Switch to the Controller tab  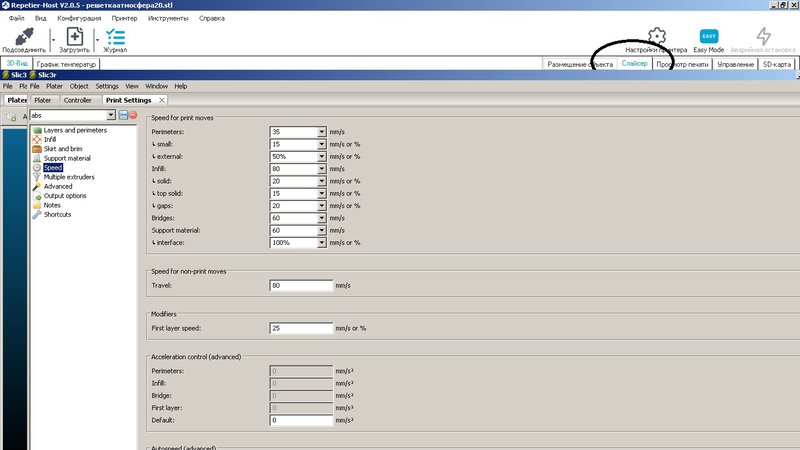77,100
